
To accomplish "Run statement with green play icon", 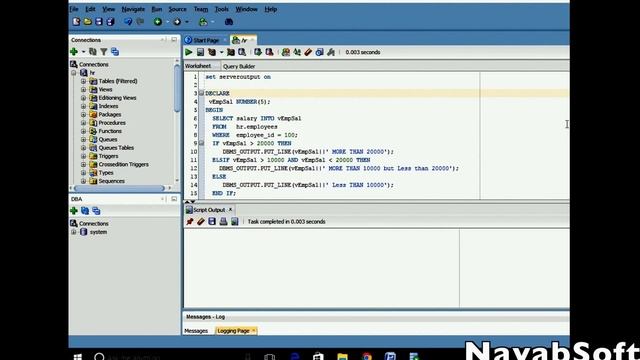I will [x=189, y=52].
